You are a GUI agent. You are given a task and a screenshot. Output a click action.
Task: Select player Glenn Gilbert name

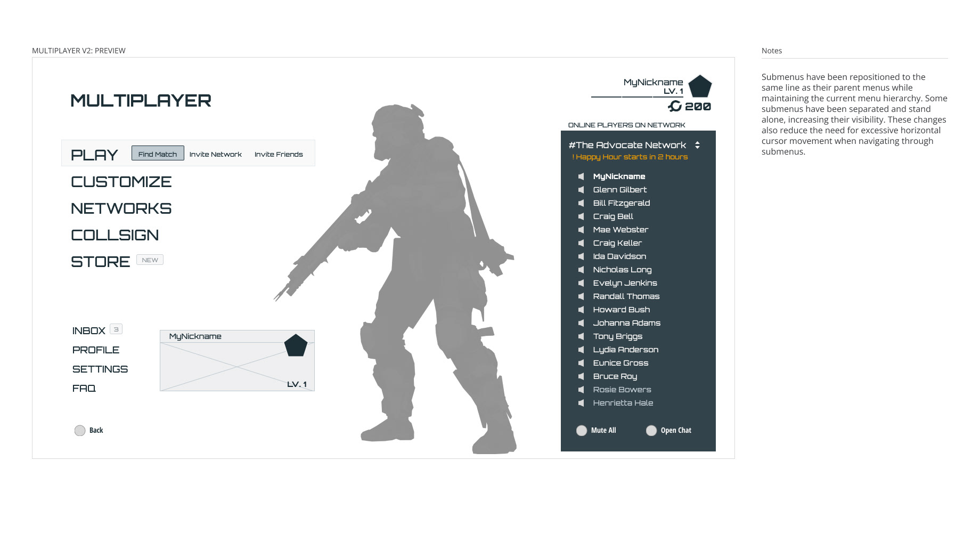click(x=620, y=190)
